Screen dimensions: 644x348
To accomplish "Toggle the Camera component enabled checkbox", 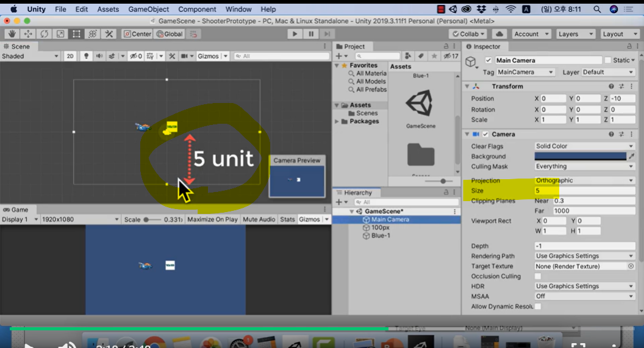I will (x=485, y=134).
